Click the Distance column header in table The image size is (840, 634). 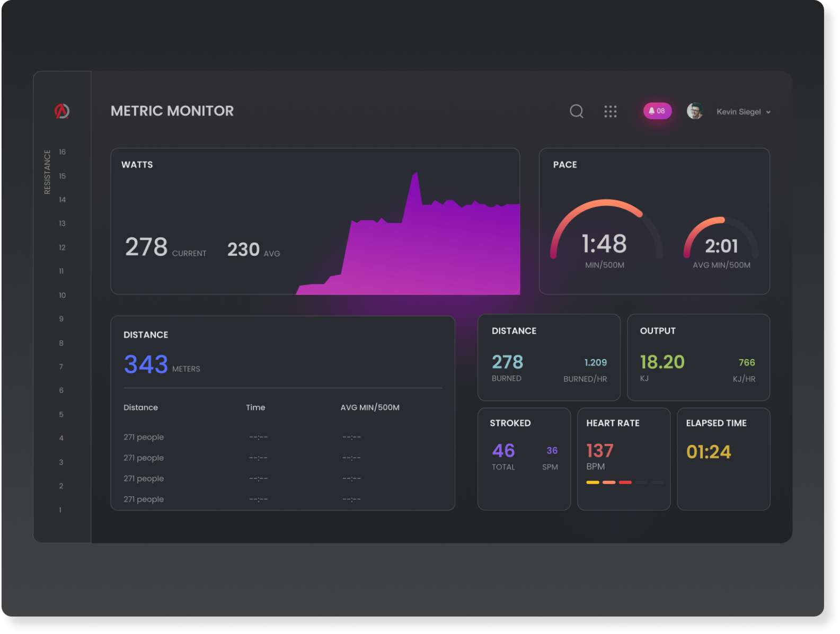pos(140,407)
